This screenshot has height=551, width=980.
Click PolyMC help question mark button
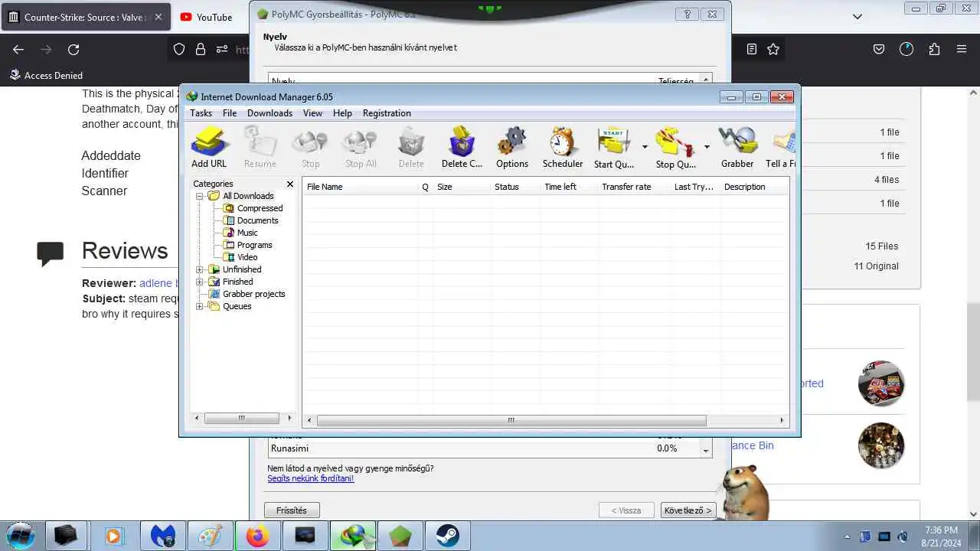[687, 14]
